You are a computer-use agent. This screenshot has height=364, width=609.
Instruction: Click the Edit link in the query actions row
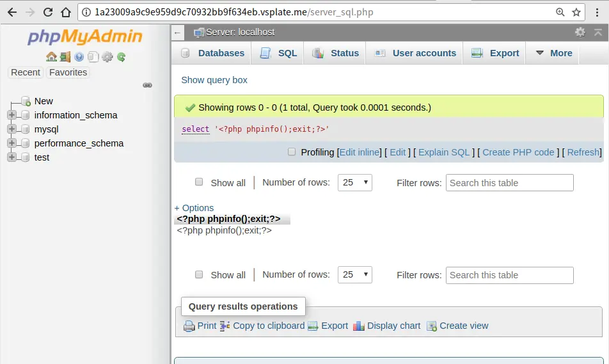click(x=398, y=152)
